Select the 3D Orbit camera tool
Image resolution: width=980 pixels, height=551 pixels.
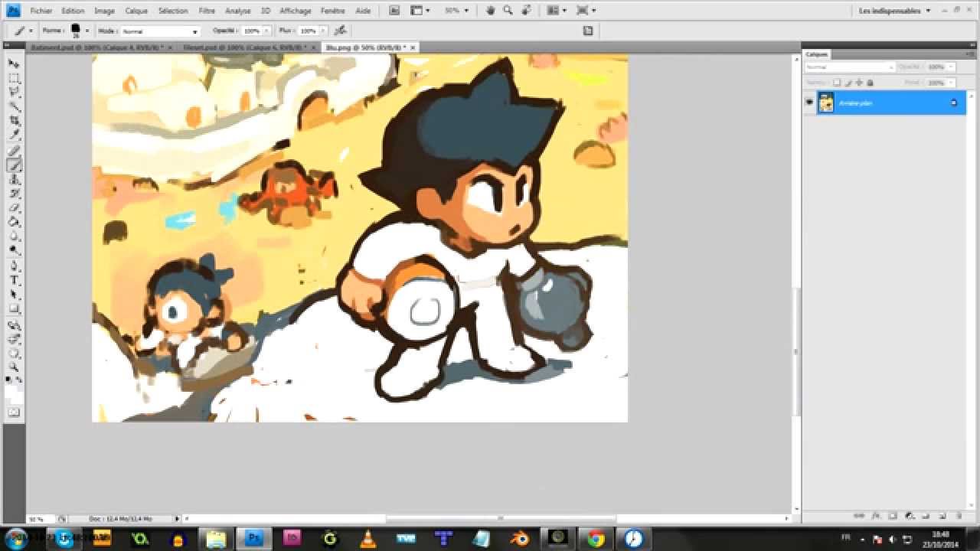14,340
